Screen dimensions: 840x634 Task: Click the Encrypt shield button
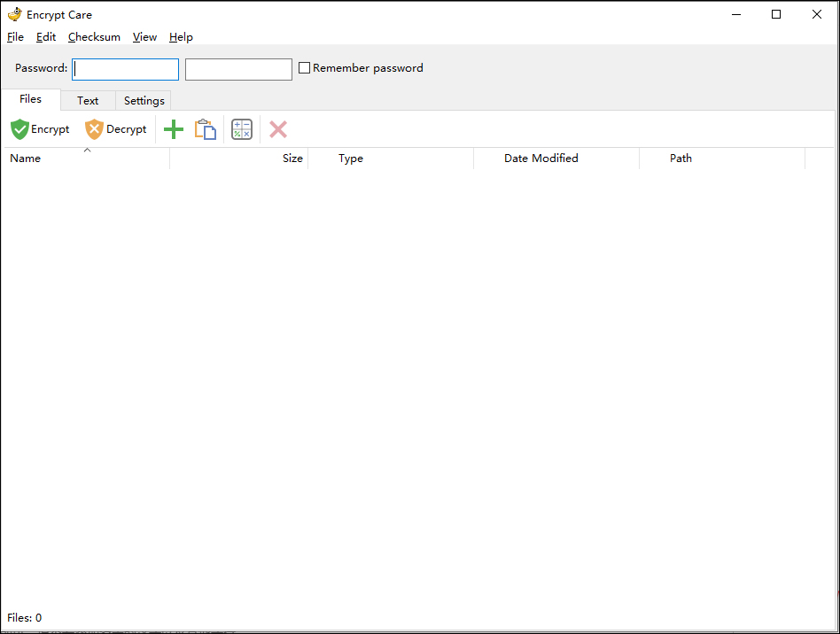click(x=40, y=129)
